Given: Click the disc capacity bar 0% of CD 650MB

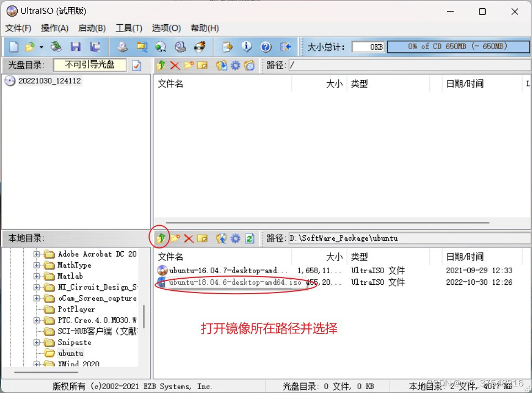Looking at the screenshot, I should 458,47.
